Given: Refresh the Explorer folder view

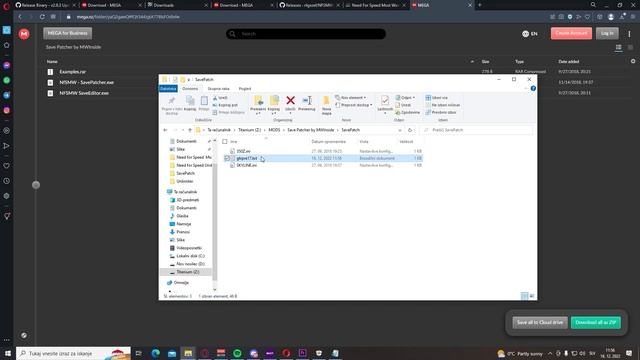Looking at the screenshot, I should point(410,130).
